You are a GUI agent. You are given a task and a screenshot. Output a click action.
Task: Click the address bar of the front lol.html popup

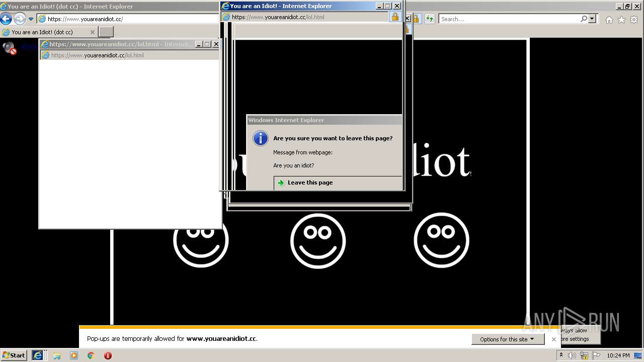[x=305, y=17]
